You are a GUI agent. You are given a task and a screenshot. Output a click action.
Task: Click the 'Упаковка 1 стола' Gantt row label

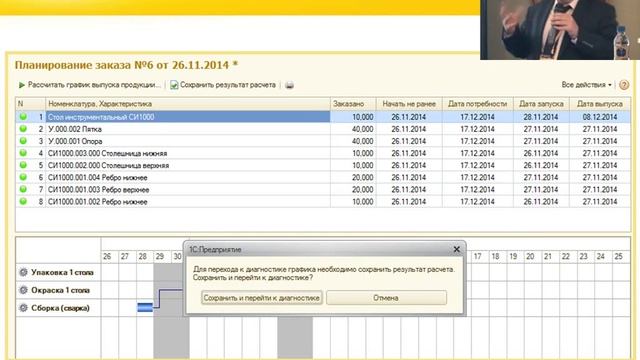62,272
